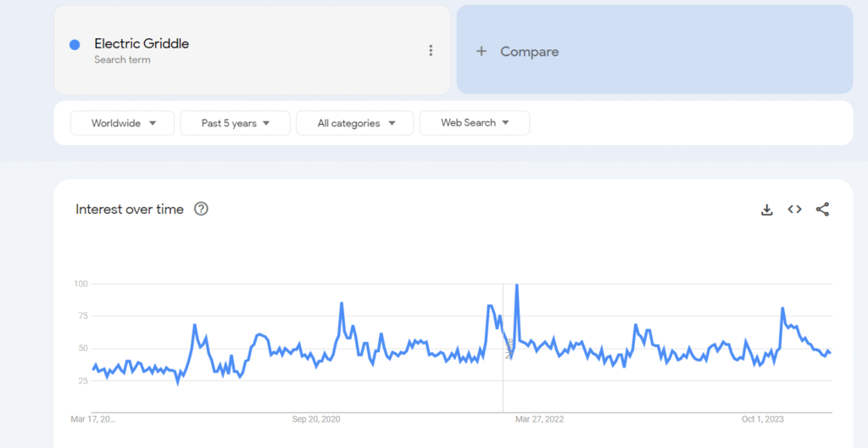Open the help icon beside Interest over time
Viewport: 868px width, 448px height.
(x=201, y=209)
